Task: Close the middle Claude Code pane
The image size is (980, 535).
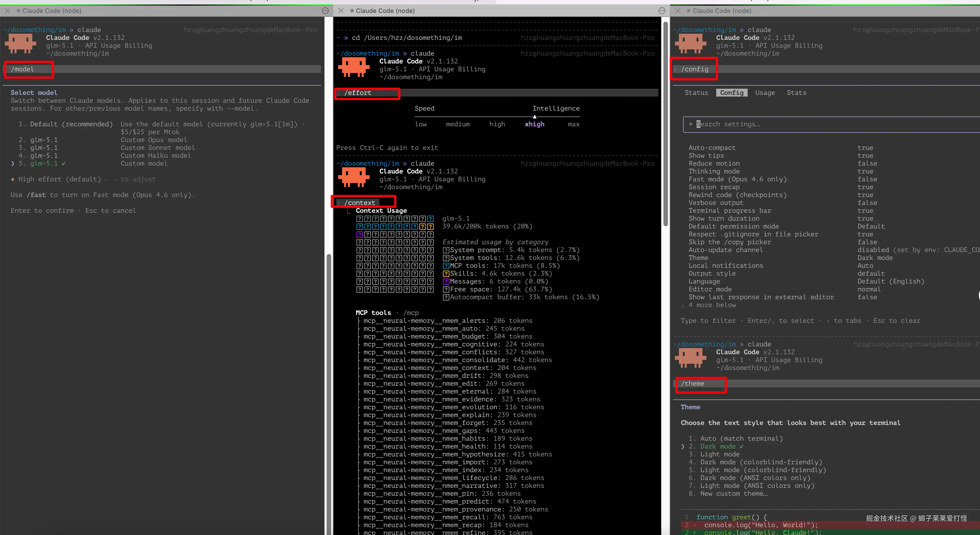Action: tap(341, 11)
